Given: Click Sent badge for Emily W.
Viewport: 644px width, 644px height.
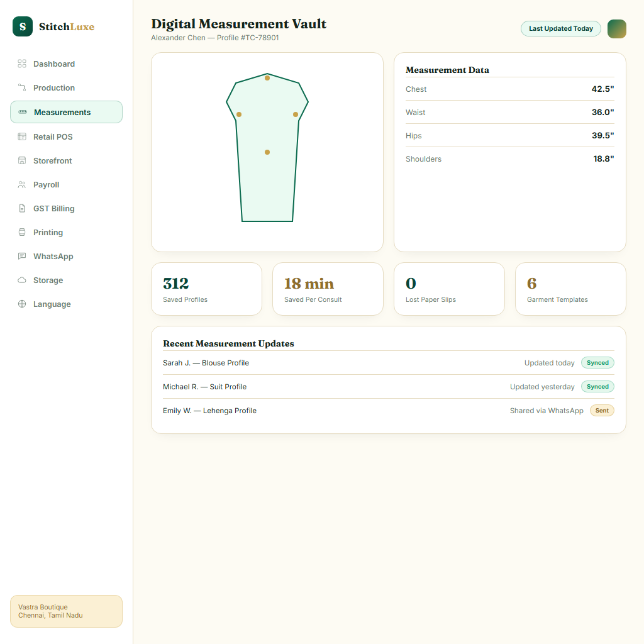Looking at the screenshot, I should (x=602, y=410).
